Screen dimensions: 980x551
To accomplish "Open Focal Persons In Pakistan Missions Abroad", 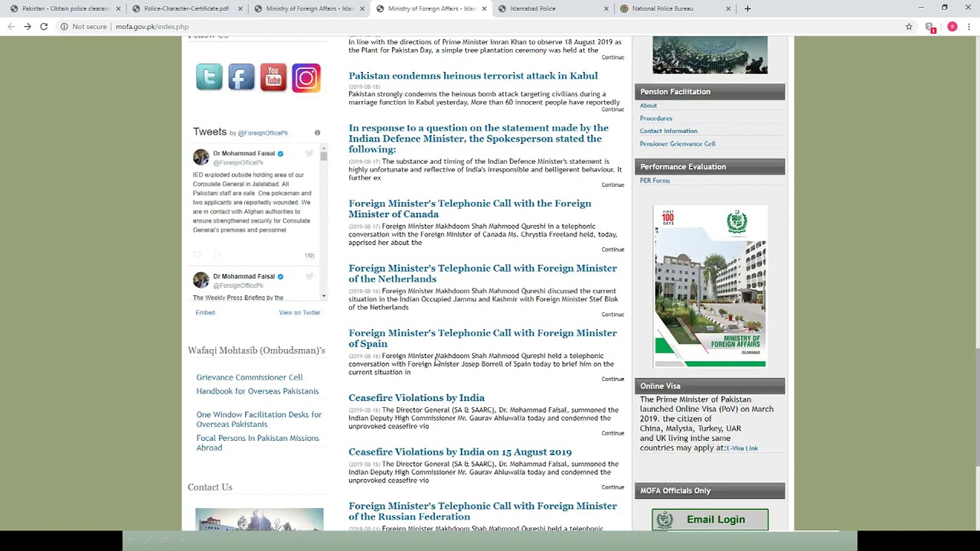I will [x=257, y=443].
